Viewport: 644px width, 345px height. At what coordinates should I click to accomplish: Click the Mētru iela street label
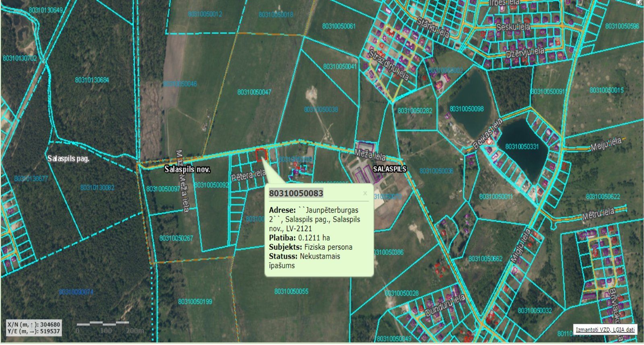pyautogui.click(x=599, y=214)
